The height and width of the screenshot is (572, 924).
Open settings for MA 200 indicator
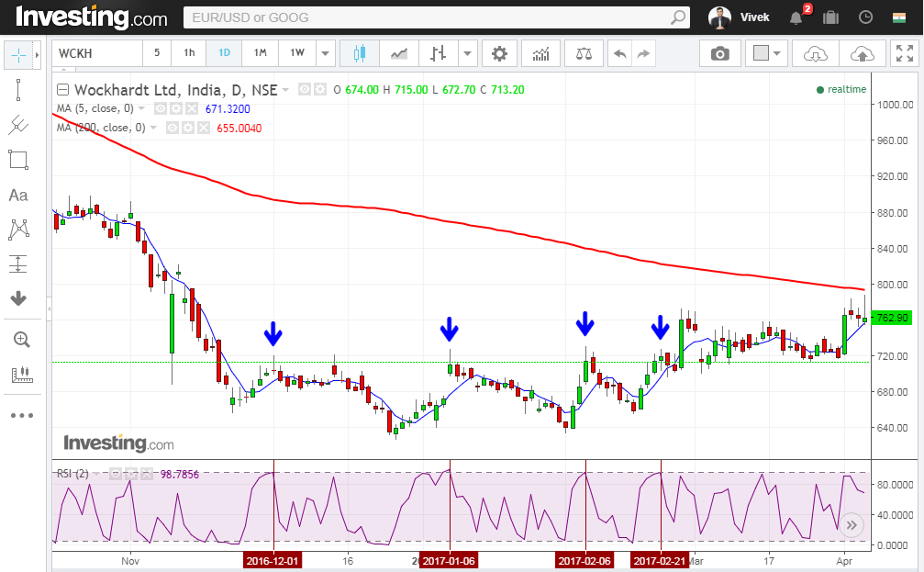point(188,128)
